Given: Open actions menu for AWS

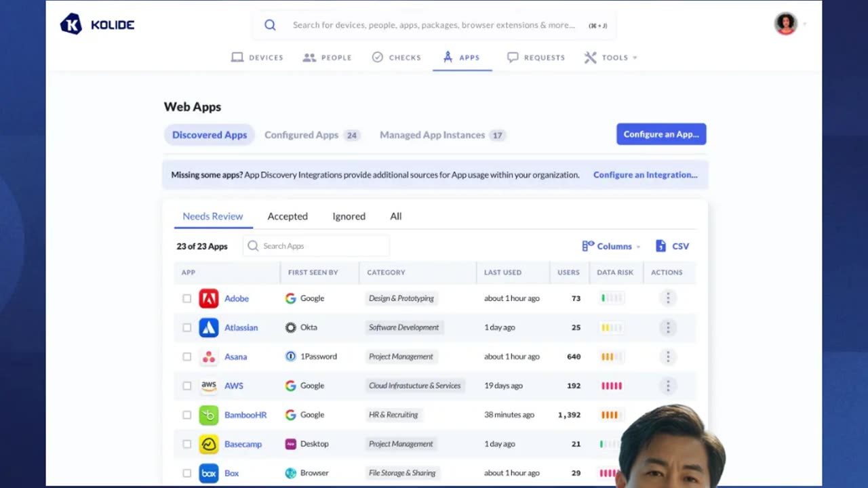Looking at the screenshot, I should click(x=668, y=386).
